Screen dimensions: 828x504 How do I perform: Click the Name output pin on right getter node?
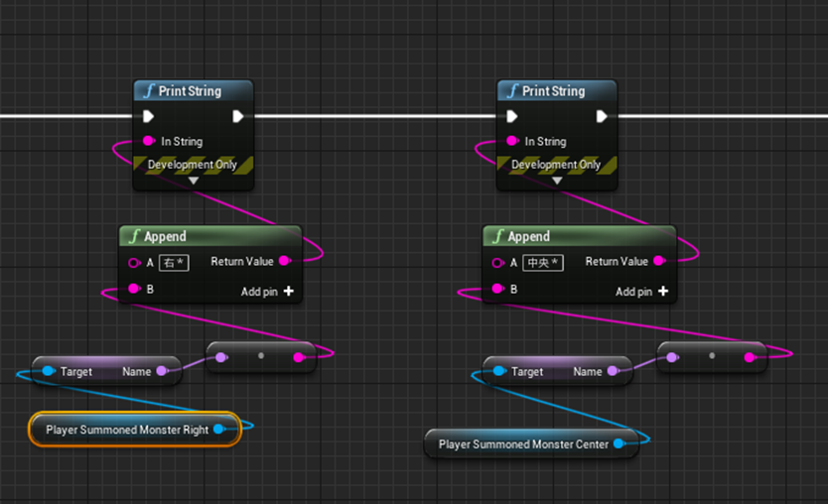coord(614,371)
